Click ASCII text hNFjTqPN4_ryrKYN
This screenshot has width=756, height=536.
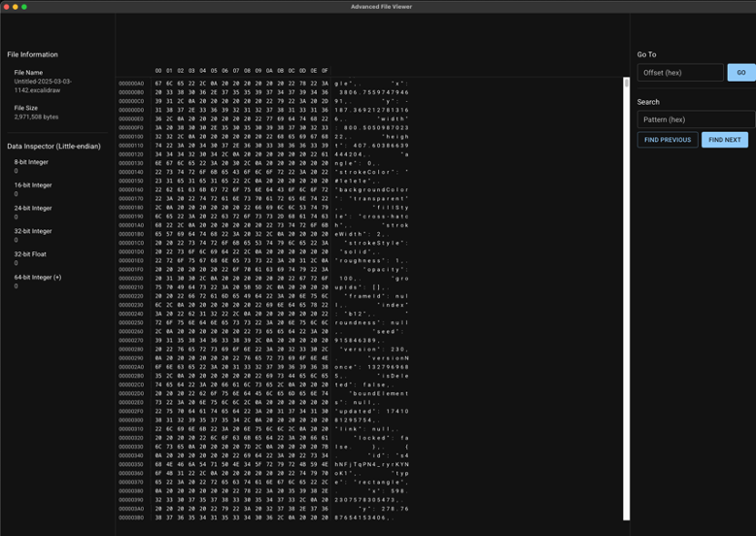[x=371, y=465]
